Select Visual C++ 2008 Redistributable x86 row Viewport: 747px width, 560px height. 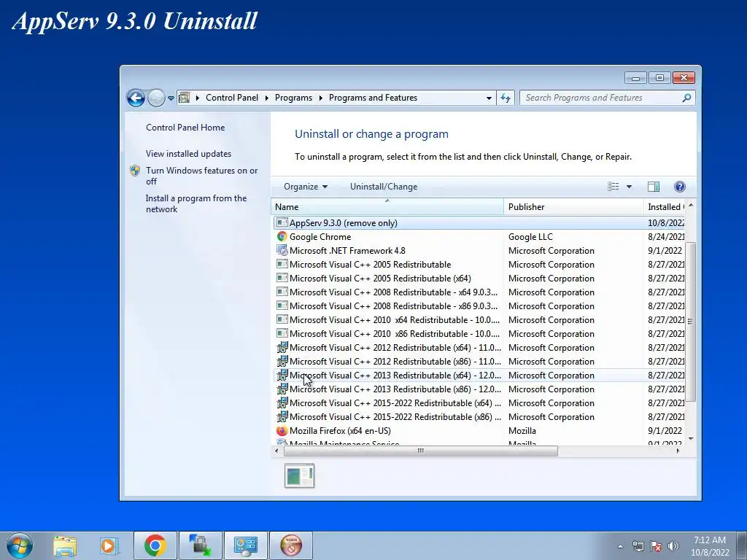(479, 306)
